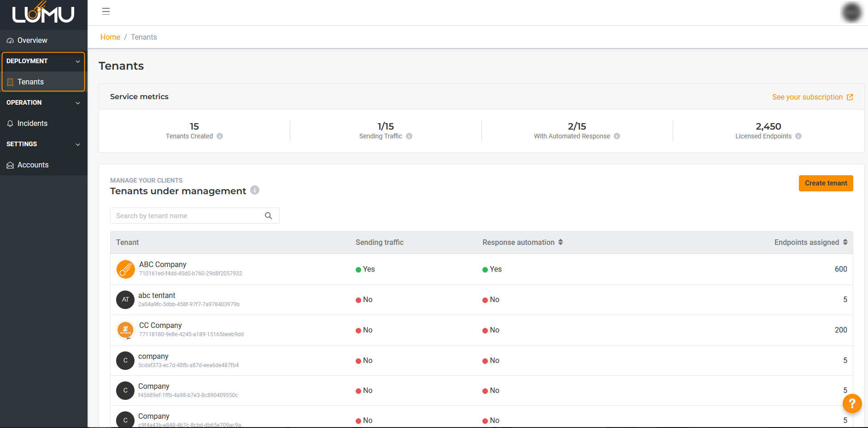Sort by Endpoints assigned column
The width and height of the screenshot is (868, 428).
[845, 242]
